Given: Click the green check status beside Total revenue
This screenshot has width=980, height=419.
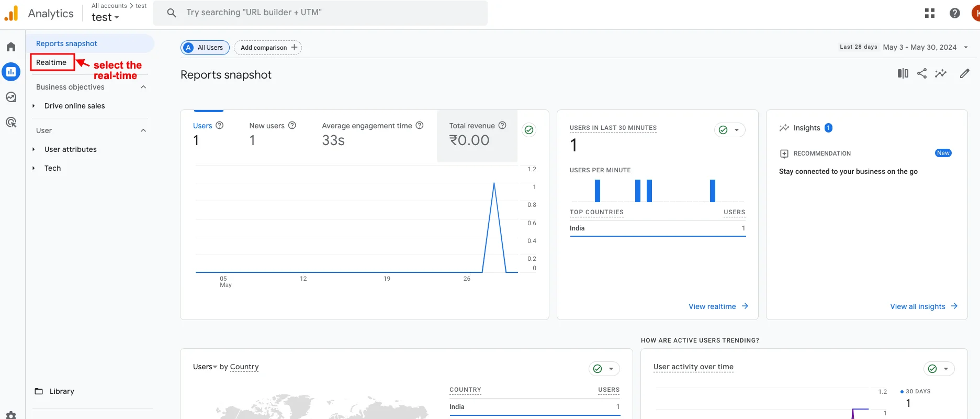Looking at the screenshot, I should [529, 130].
